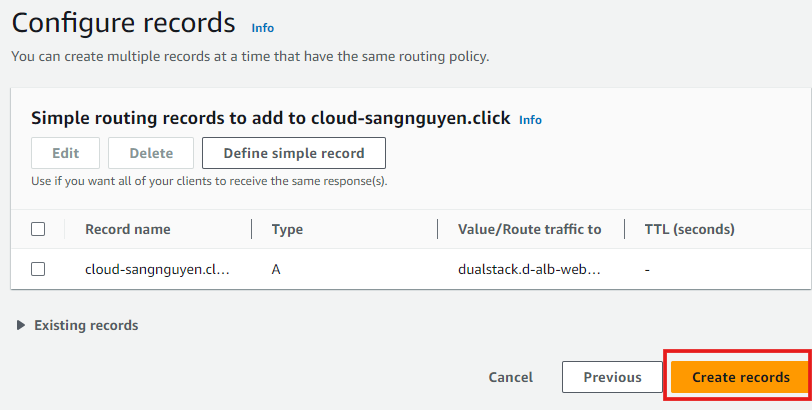Click Cancel to discard record creation
812x410 pixels.
point(510,377)
